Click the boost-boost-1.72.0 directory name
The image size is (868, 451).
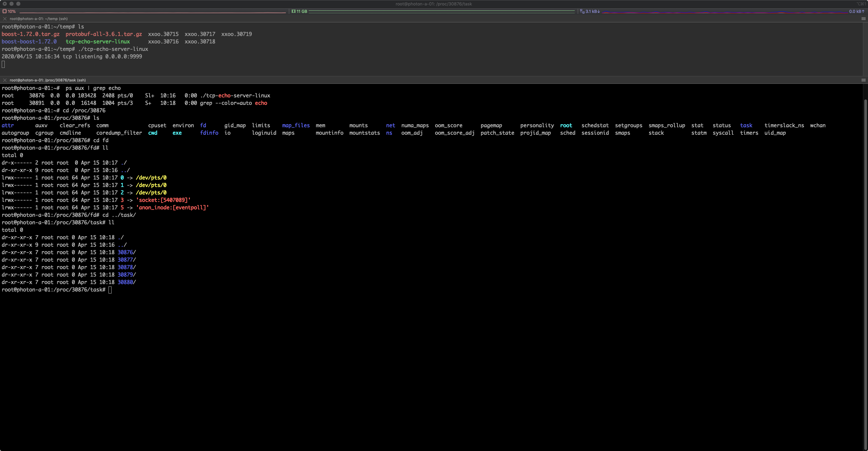point(29,41)
